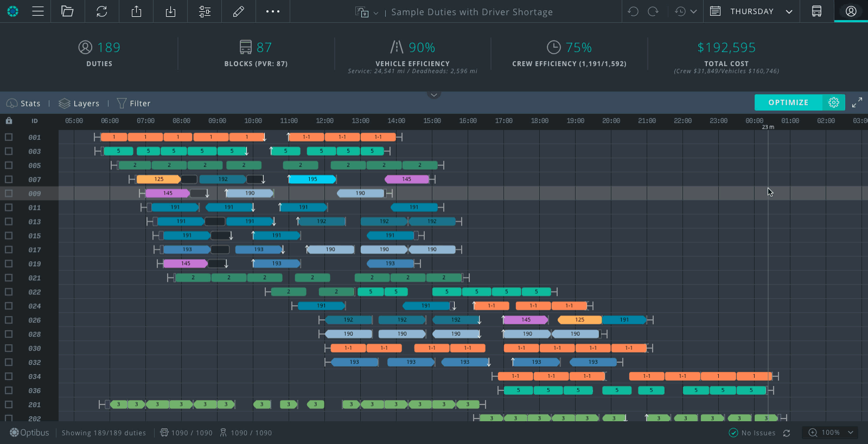This screenshot has width=868, height=444.
Task: Select the orange 125 trip in duty 007
Action: tap(158, 179)
